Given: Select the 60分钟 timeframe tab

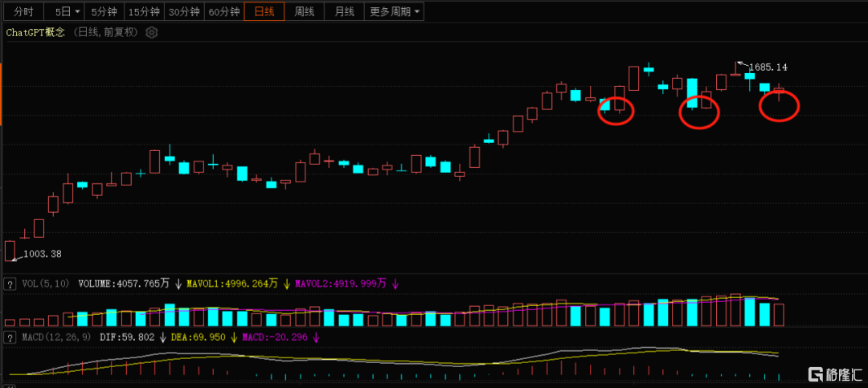Looking at the screenshot, I should point(224,11).
